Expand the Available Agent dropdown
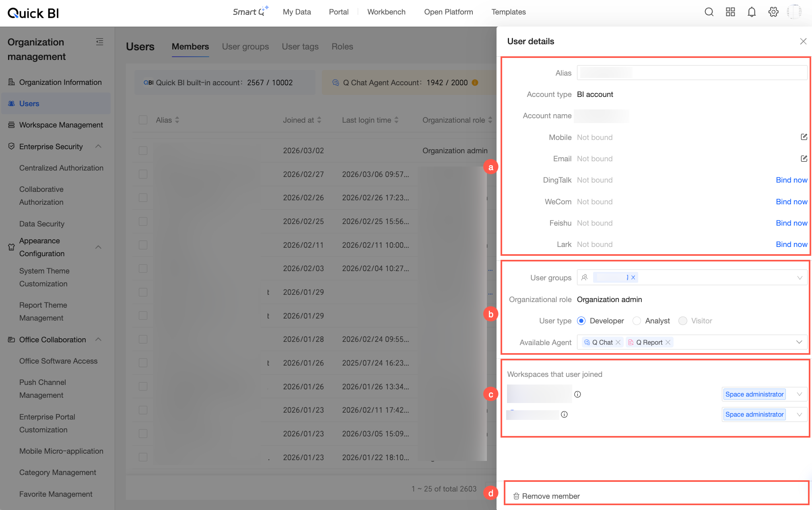 (799, 342)
